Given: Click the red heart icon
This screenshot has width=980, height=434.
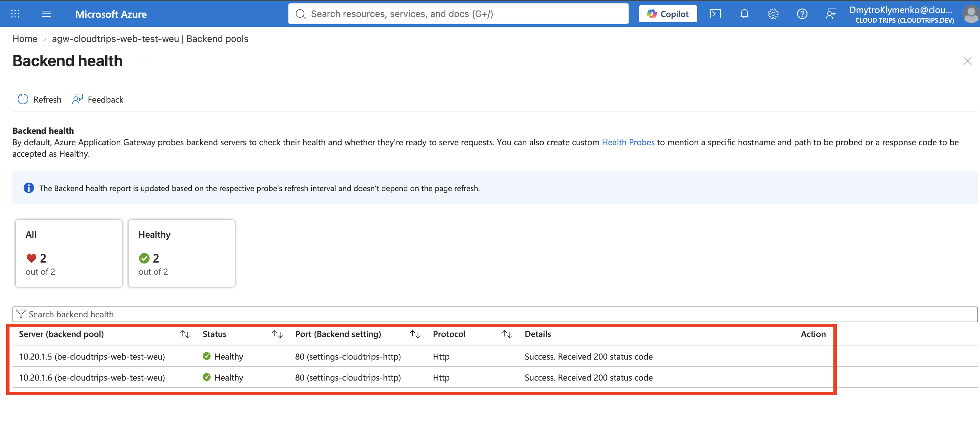Looking at the screenshot, I should tap(31, 258).
